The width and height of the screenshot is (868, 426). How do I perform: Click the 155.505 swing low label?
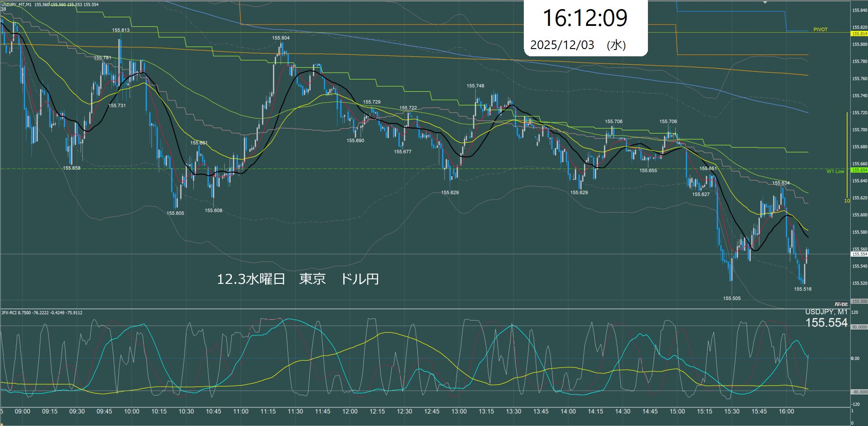732,298
